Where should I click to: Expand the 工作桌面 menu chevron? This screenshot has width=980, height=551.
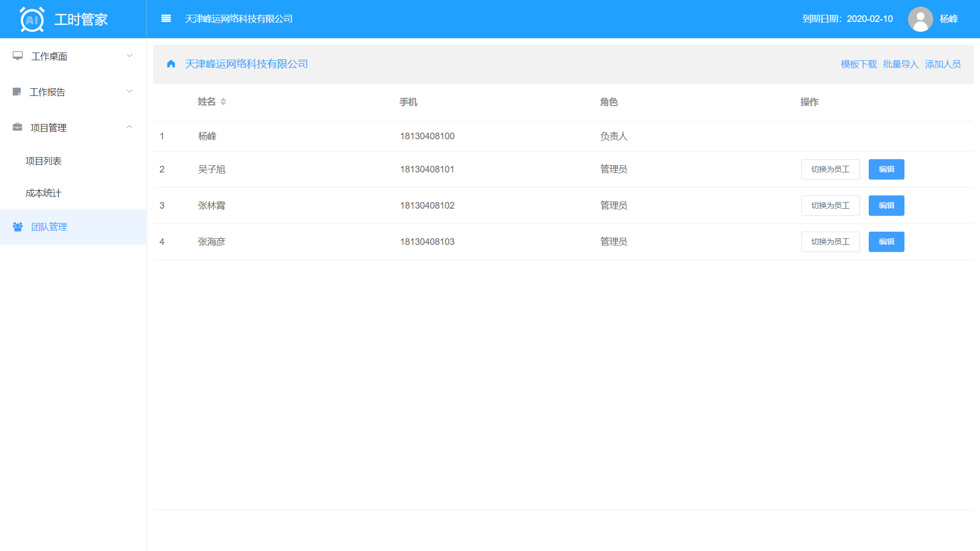pos(130,56)
